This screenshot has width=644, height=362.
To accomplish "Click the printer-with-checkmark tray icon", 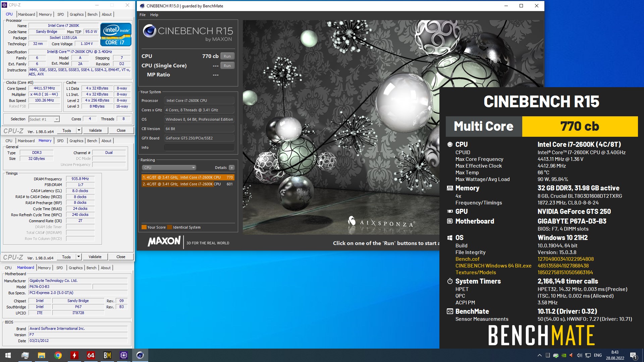I will (x=555, y=355).
